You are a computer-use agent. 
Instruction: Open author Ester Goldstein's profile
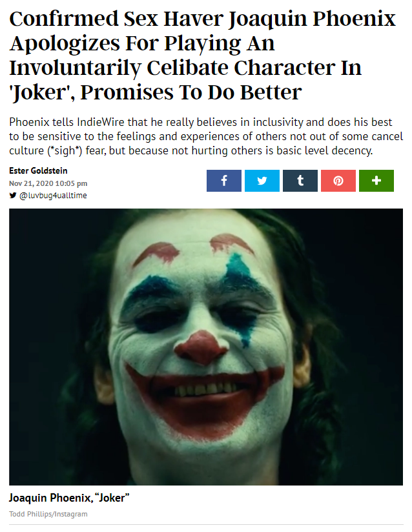(38, 170)
